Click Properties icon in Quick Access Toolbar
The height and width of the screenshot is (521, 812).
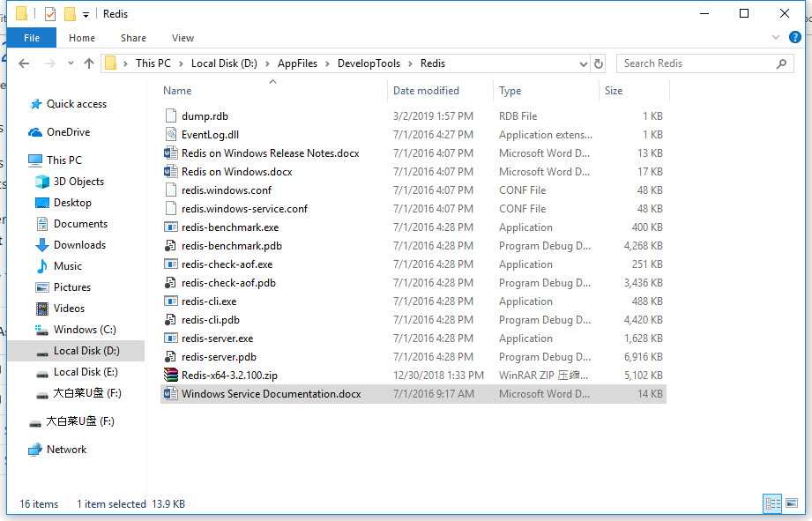pyautogui.click(x=49, y=13)
